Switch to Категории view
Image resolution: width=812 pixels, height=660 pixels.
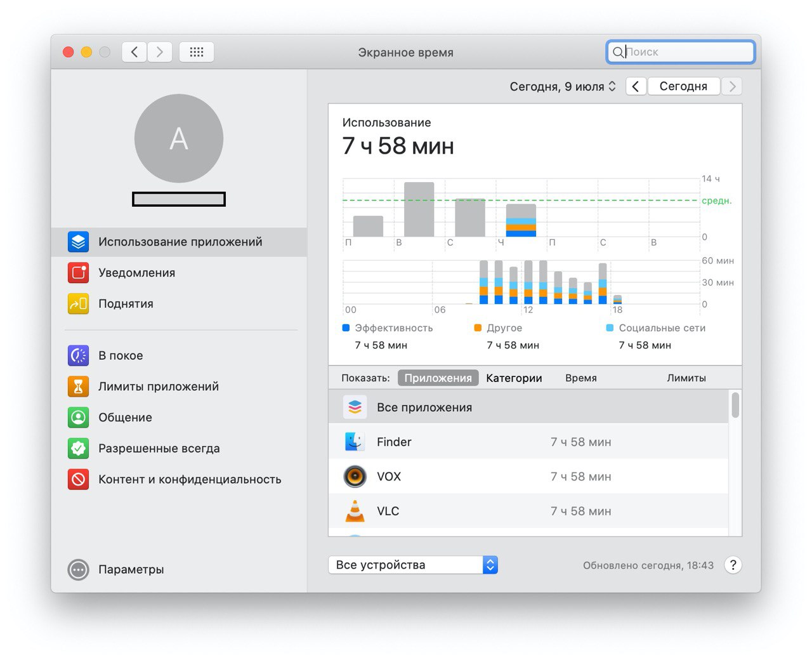tap(514, 378)
